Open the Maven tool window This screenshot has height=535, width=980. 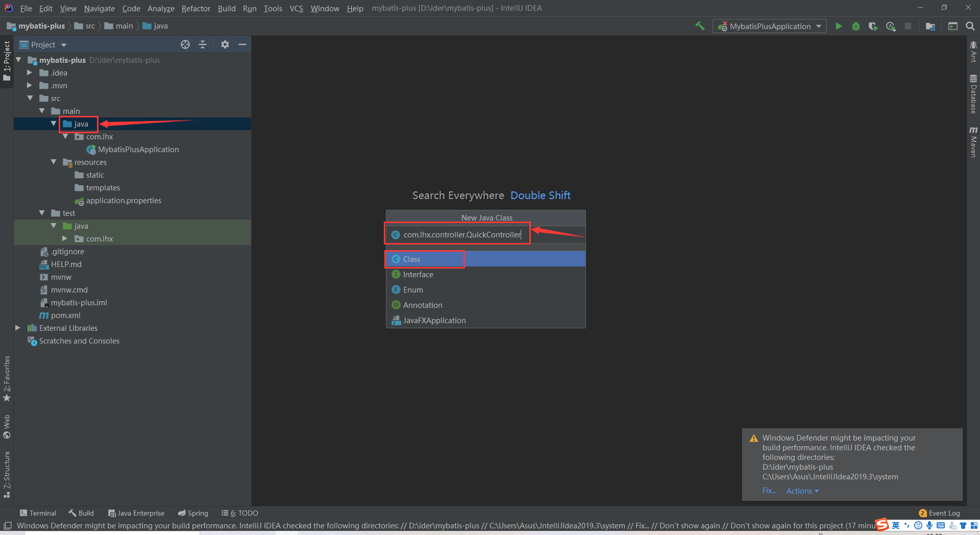tap(973, 142)
